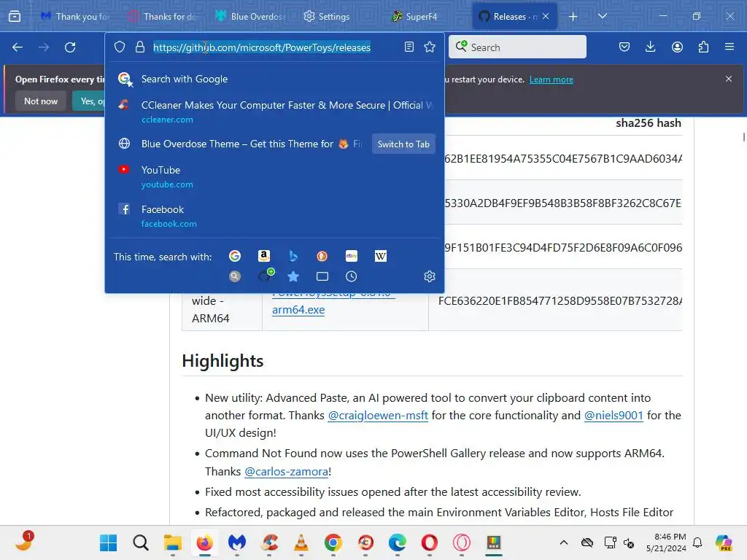Search this time with eBay
This screenshot has height=560, width=747.
(x=352, y=256)
